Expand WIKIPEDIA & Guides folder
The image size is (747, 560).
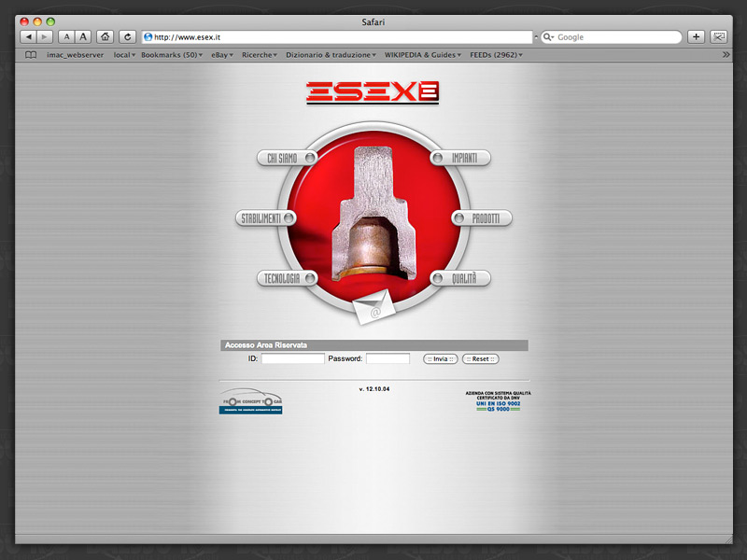tap(423, 55)
